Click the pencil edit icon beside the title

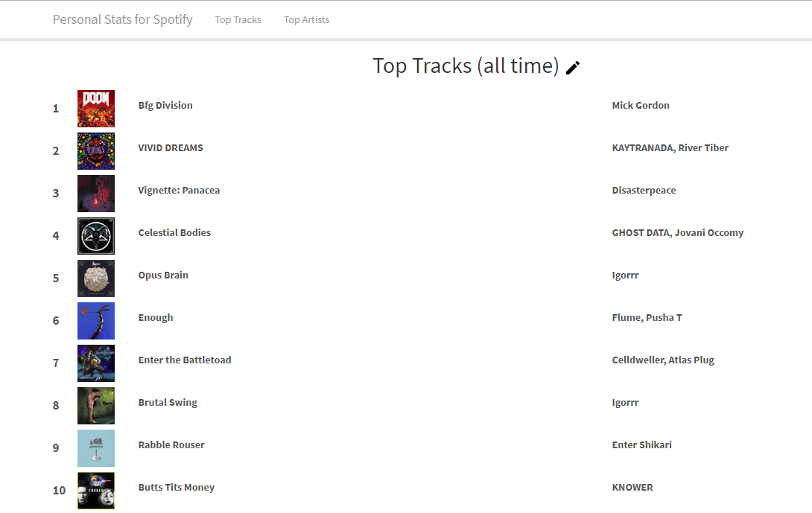point(573,68)
